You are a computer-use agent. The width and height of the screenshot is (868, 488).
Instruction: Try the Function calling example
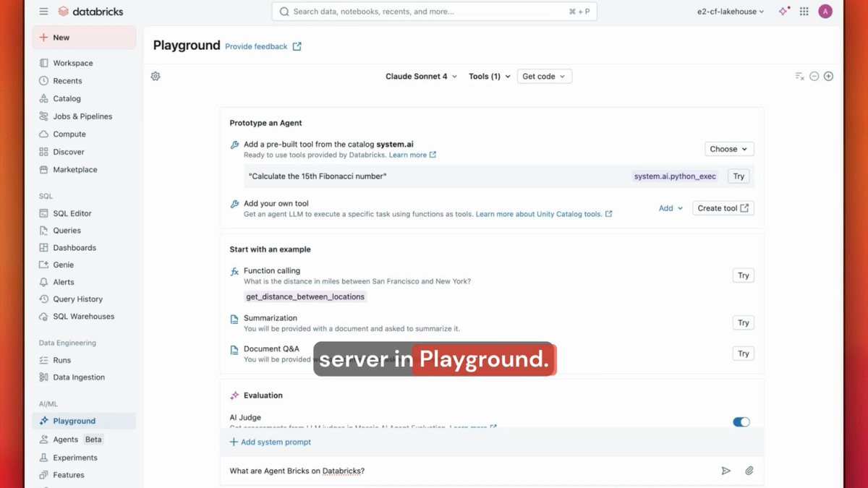744,275
